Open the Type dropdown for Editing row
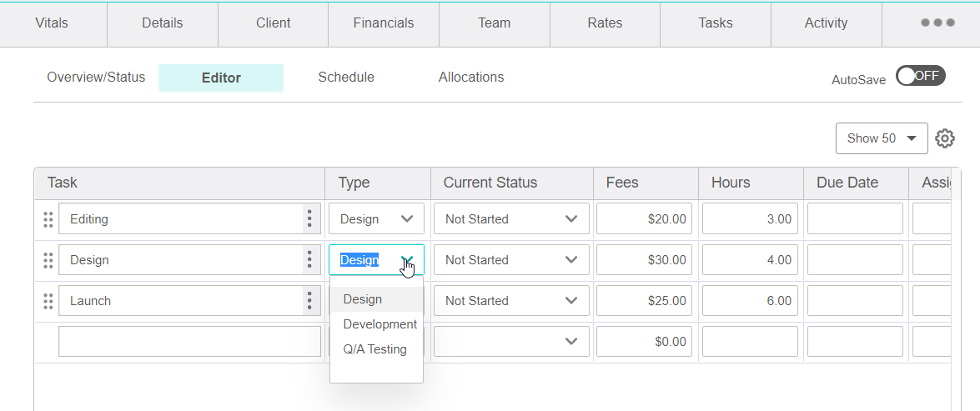980x411 pixels. (376, 219)
